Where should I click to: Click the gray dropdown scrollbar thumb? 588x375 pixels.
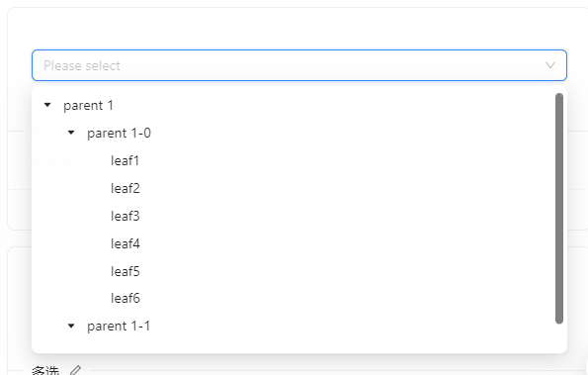pyautogui.click(x=559, y=209)
